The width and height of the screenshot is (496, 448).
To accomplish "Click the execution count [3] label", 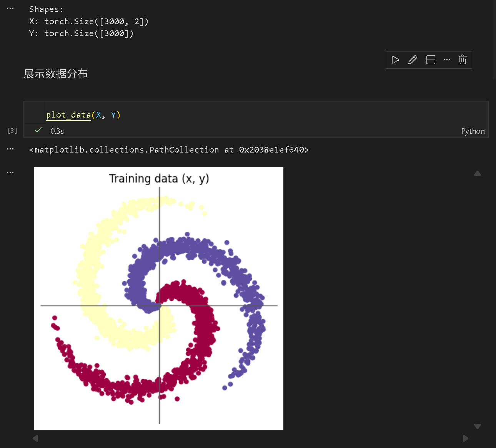I will tap(12, 131).
